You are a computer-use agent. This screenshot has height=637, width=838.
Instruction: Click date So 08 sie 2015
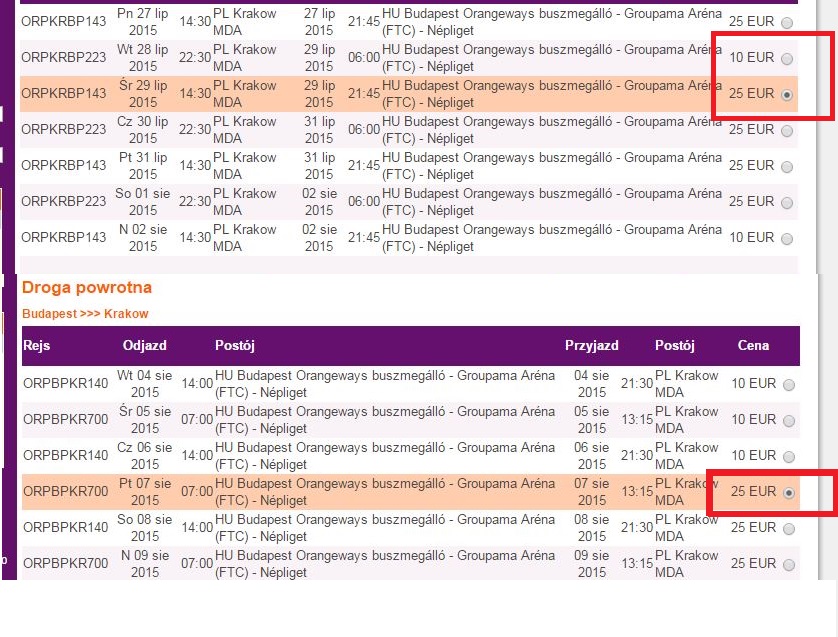(x=145, y=527)
